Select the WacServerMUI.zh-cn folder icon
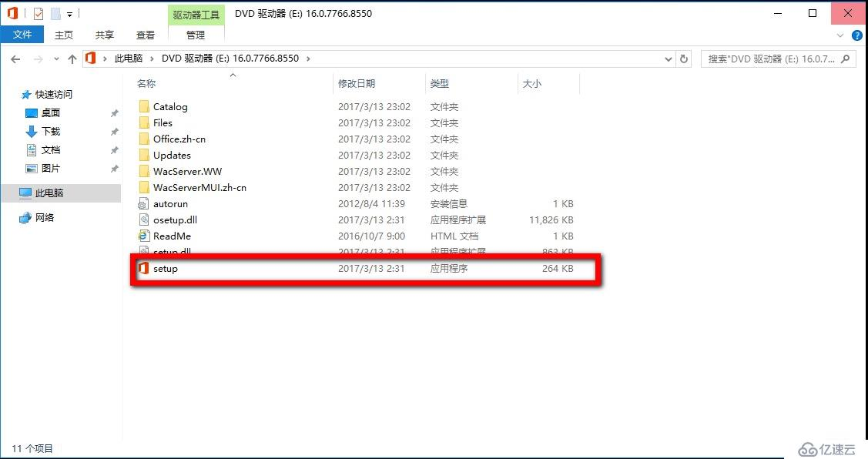The width and height of the screenshot is (868, 459). click(x=144, y=187)
